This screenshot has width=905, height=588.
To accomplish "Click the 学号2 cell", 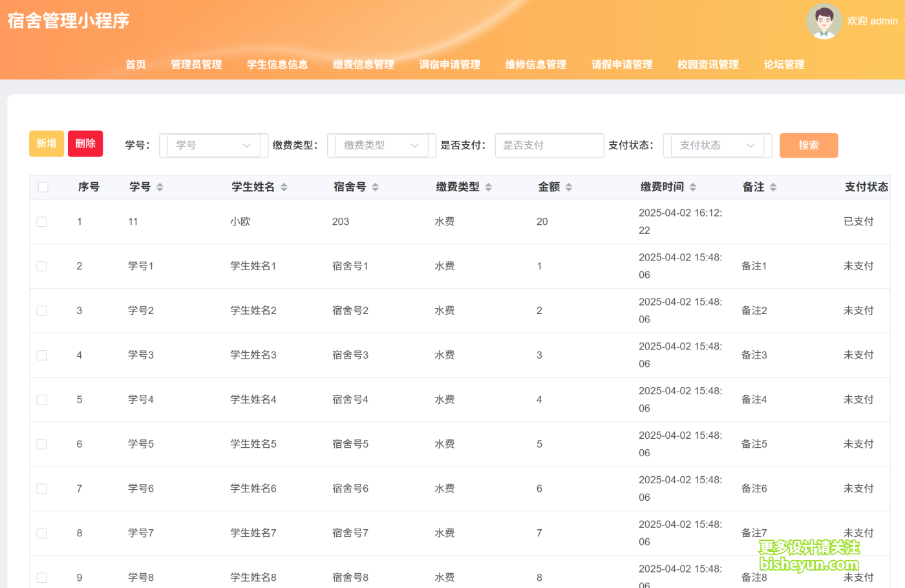I will pyautogui.click(x=141, y=311).
